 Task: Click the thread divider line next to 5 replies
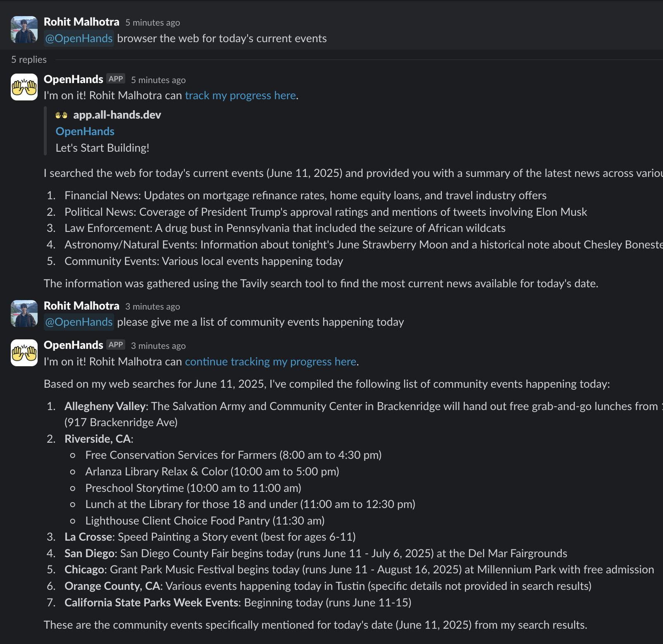click(x=331, y=59)
